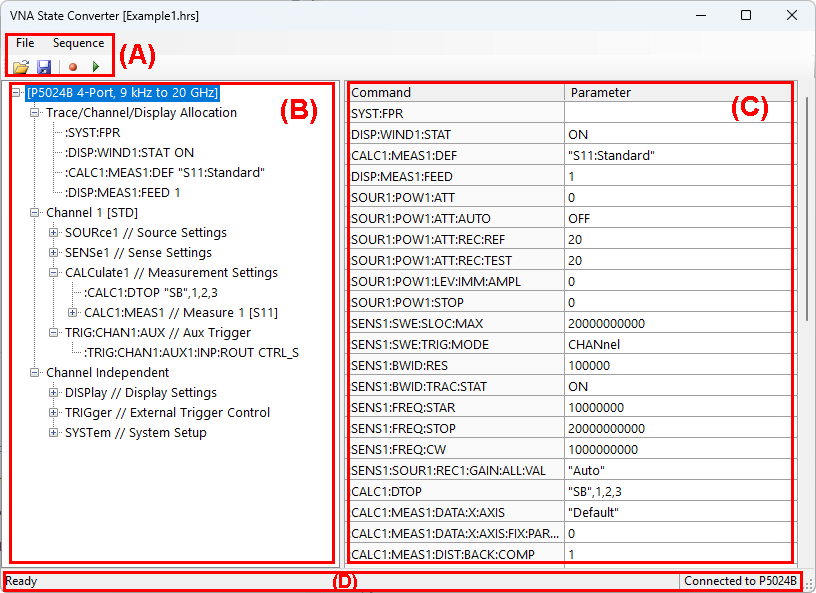
Task: Expand the SOURce1 Source Settings node
Action: point(54,233)
